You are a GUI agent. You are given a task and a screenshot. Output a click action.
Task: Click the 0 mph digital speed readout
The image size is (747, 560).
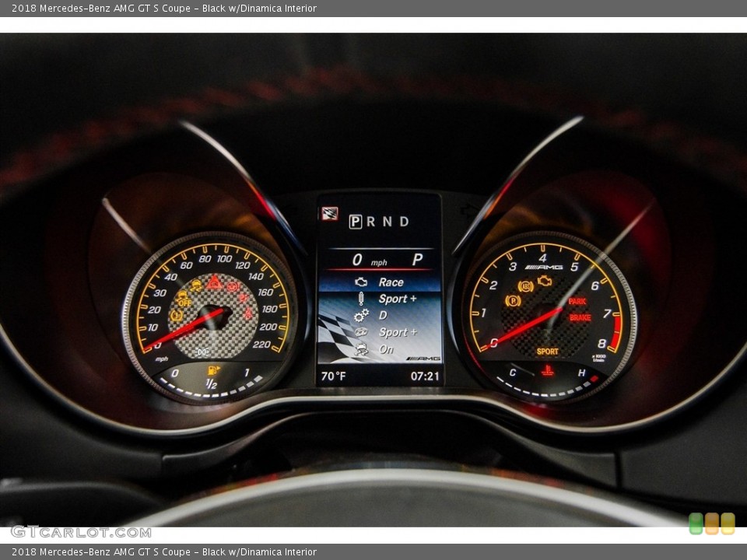click(x=370, y=260)
